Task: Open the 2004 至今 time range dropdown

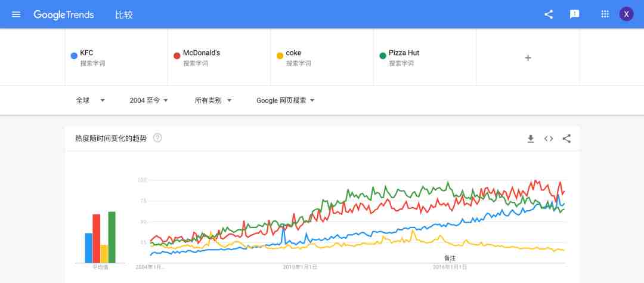Action: coord(149,100)
